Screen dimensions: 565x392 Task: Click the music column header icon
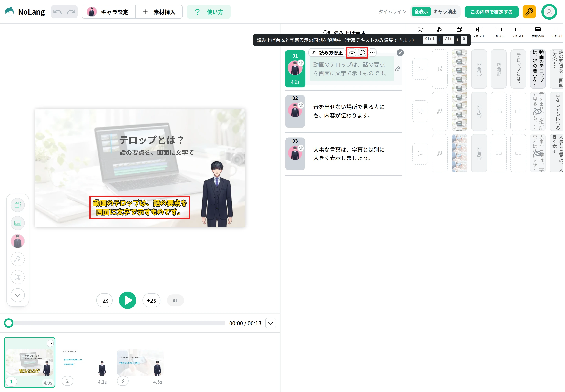coord(440,29)
